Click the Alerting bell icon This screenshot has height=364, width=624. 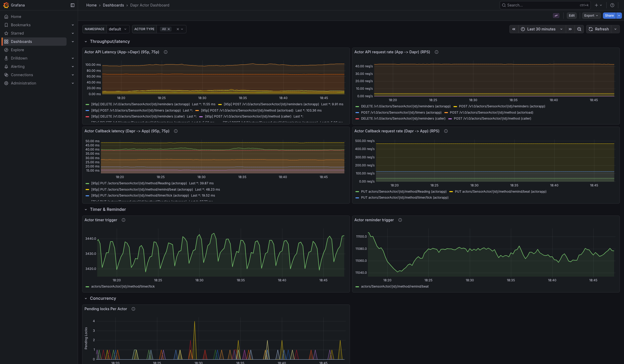click(6, 67)
